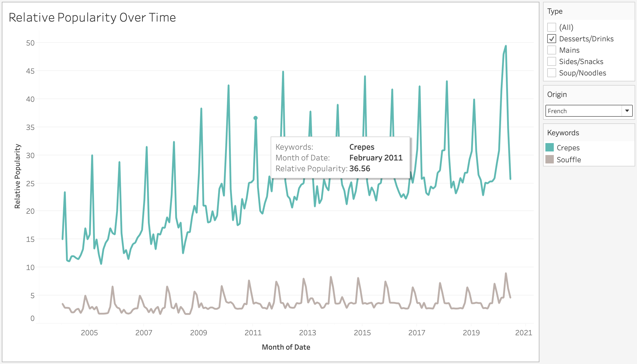Check the (All) type checkbox
637x364 pixels.
click(x=552, y=27)
